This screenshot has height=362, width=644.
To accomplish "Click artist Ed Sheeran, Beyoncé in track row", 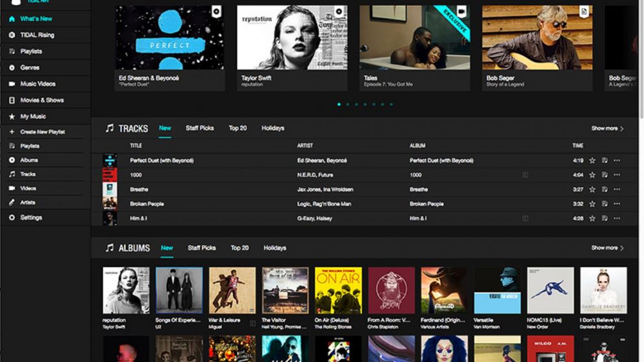I will coord(322,160).
